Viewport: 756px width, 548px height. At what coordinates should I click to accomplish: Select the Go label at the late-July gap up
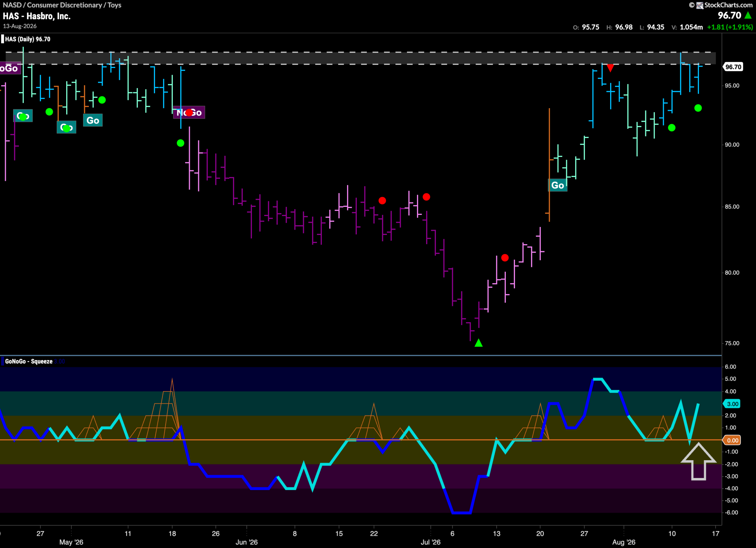(x=558, y=185)
